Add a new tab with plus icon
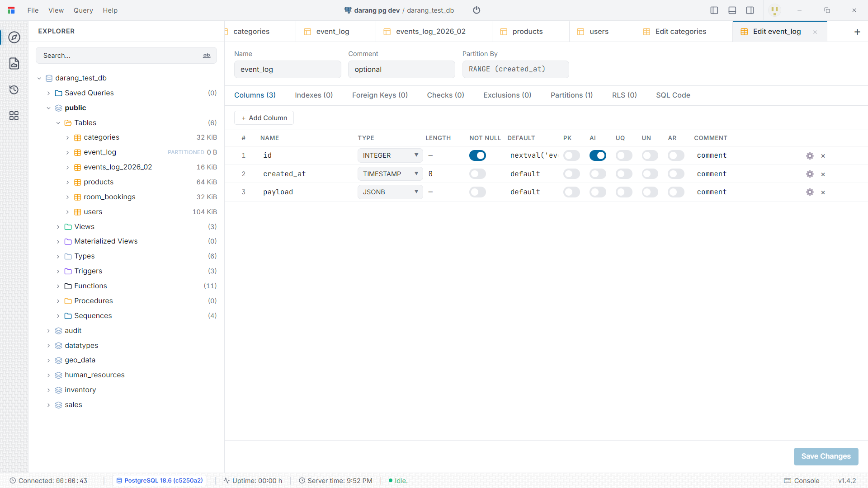The image size is (868, 488). [857, 32]
